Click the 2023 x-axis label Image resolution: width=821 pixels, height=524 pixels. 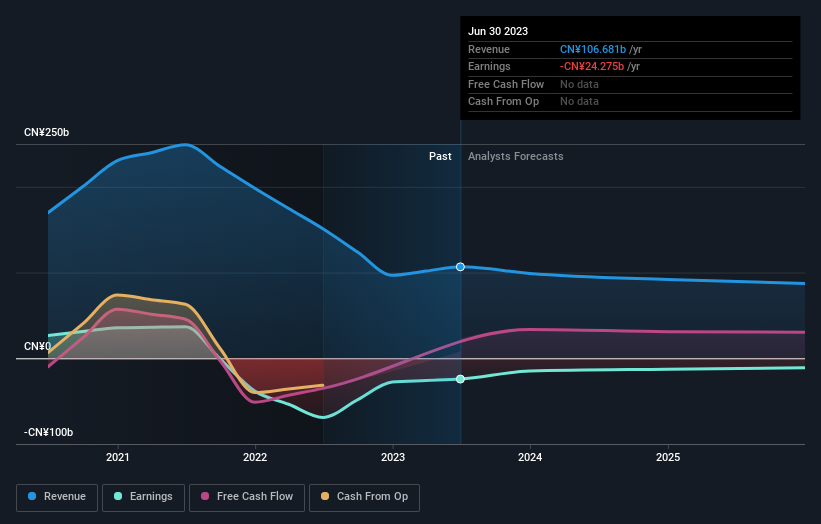point(393,457)
